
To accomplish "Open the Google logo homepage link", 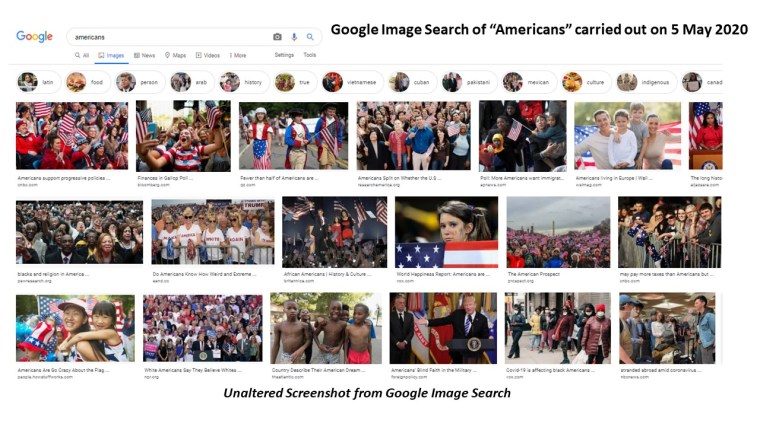I will (34, 36).
